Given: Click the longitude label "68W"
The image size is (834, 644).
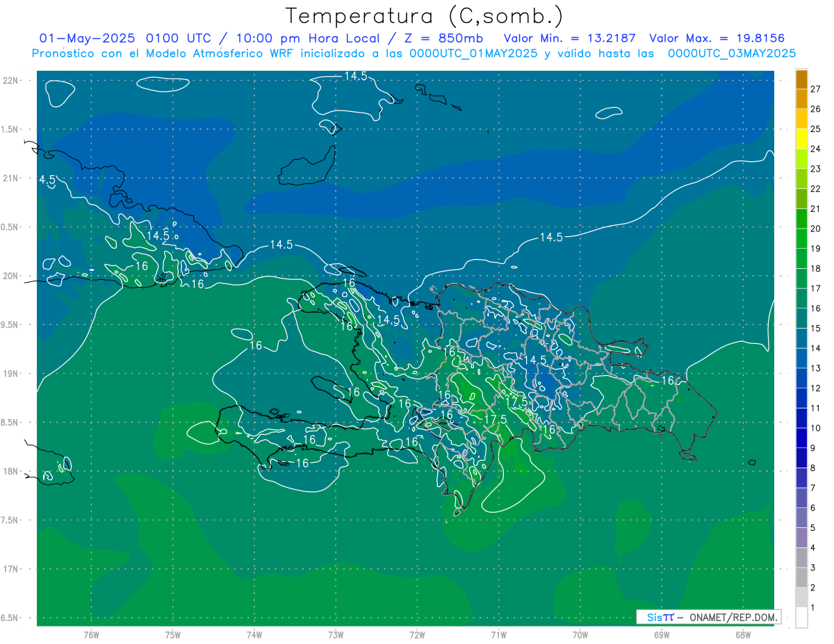Looking at the screenshot, I should [x=743, y=635].
